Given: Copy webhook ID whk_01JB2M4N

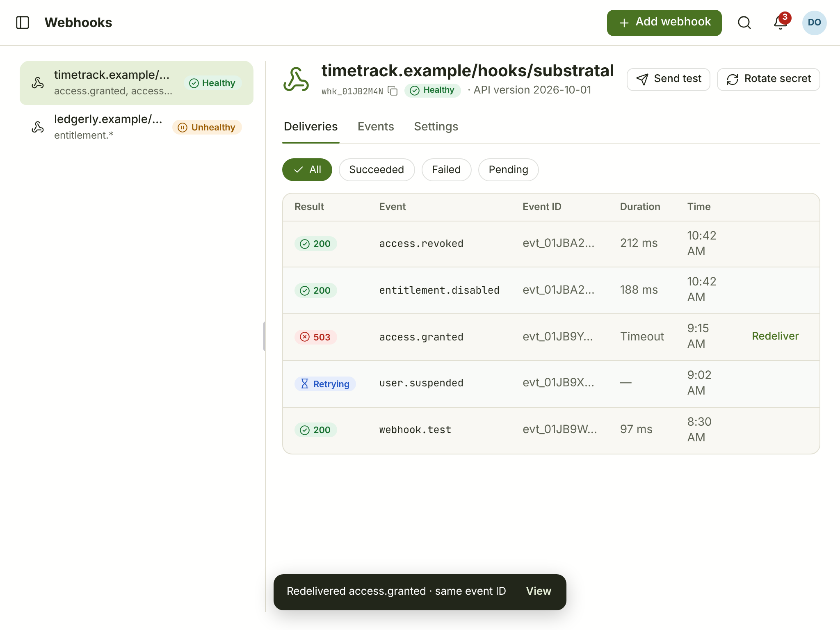Looking at the screenshot, I should click(393, 91).
